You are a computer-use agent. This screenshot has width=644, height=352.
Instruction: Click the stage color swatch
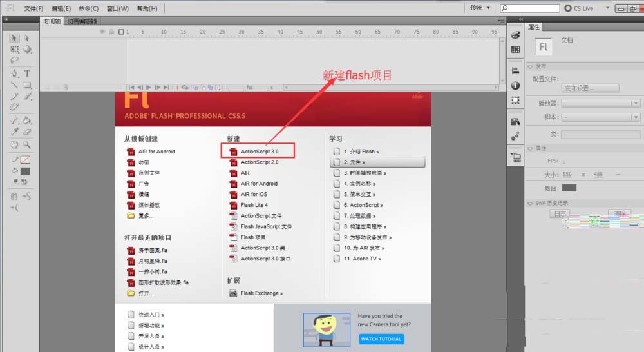(x=569, y=188)
